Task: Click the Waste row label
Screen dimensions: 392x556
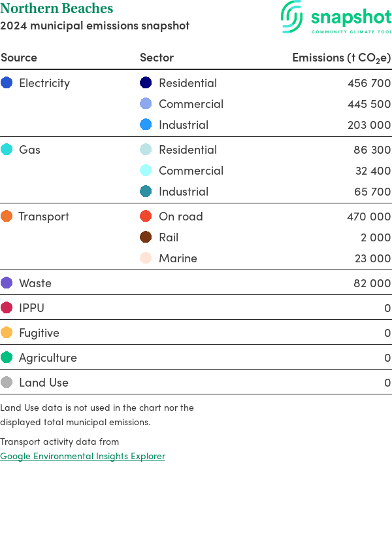Action: coord(35,283)
